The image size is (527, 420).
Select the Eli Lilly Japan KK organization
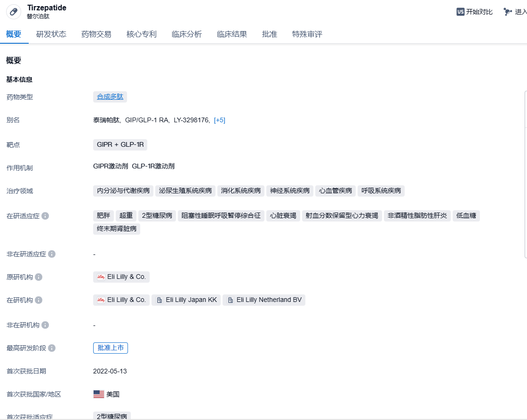pos(186,300)
